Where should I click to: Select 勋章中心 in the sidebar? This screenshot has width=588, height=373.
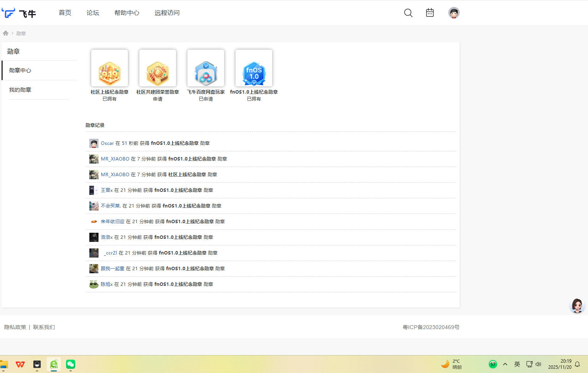pyautogui.click(x=20, y=70)
